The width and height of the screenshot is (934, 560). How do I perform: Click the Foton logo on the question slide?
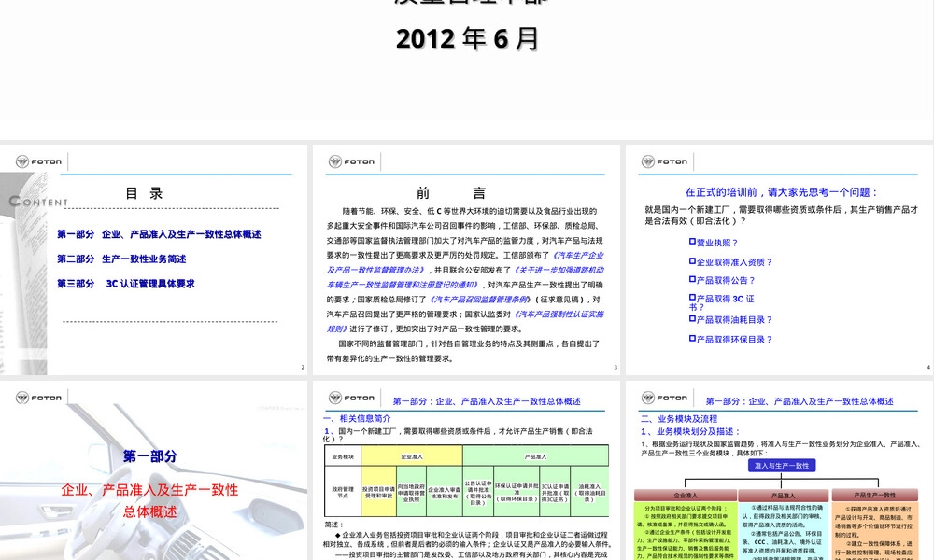(664, 161)
